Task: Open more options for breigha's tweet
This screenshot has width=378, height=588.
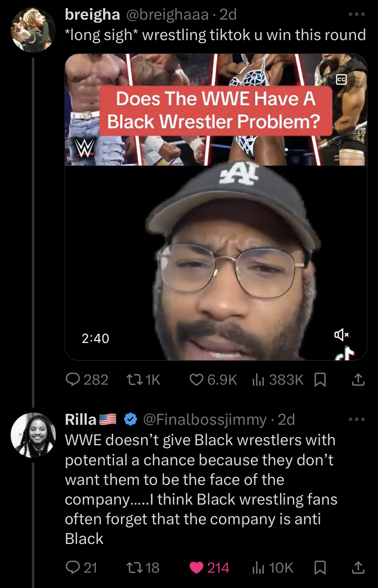Action: coord(357,14)
